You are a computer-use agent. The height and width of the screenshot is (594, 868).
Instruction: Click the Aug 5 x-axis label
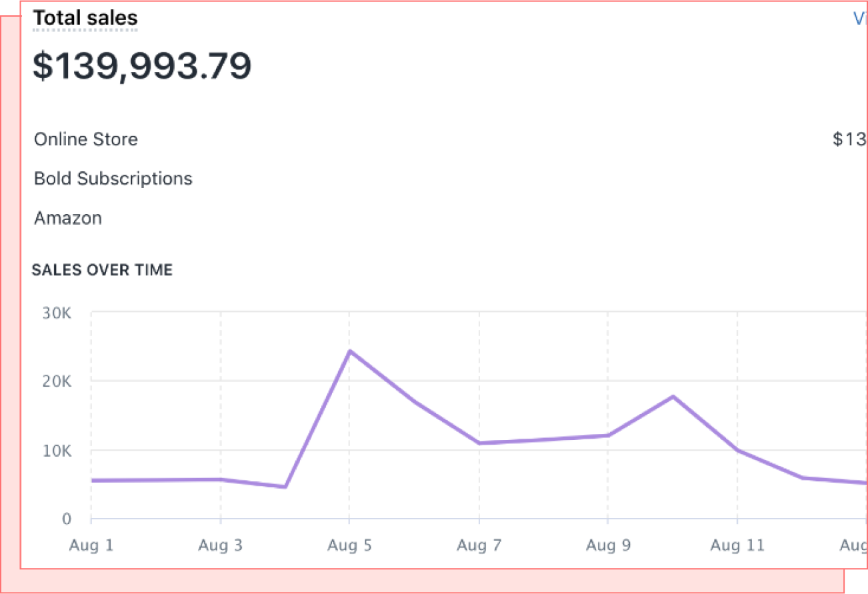tap(350, 545)
